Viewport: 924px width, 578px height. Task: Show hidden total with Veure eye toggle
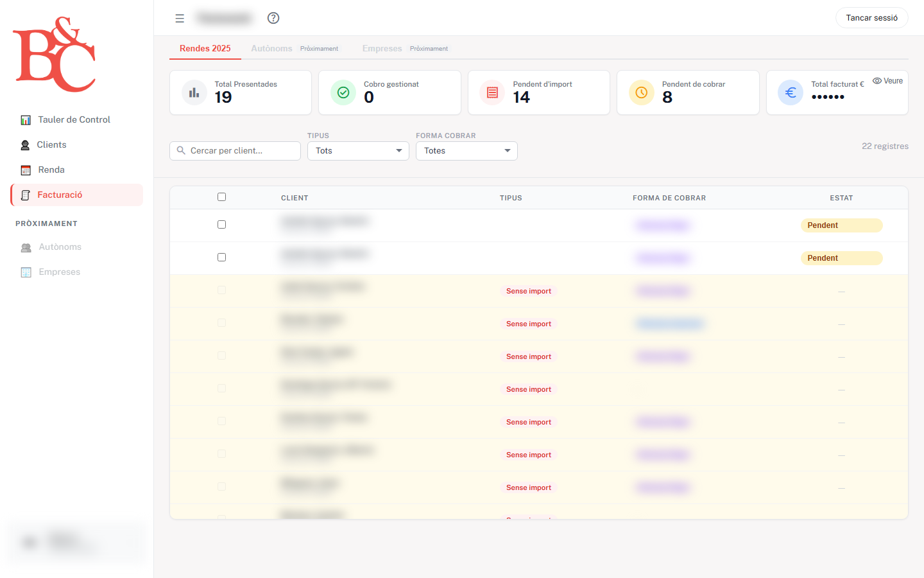pos(887,81)
